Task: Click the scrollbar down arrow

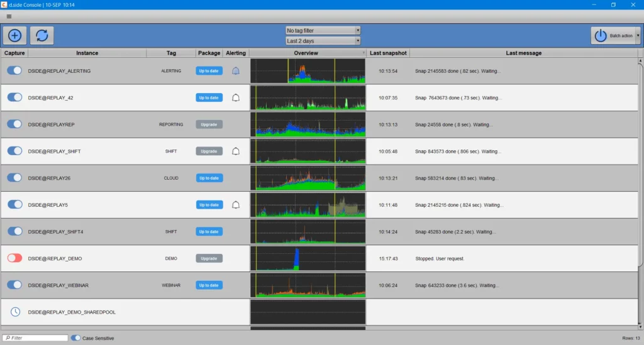Action: tap(640, 327)
